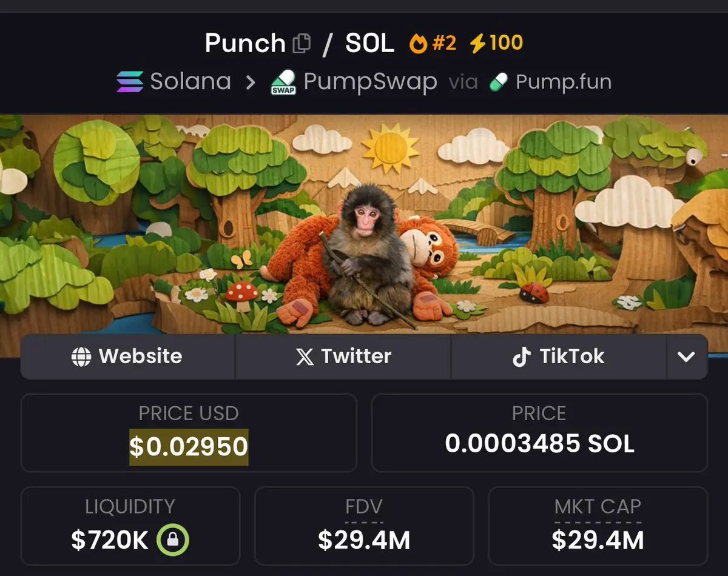This screenshot has width=728, height=576.
Task: Expand more social links chevron
Action: [687, 357]
